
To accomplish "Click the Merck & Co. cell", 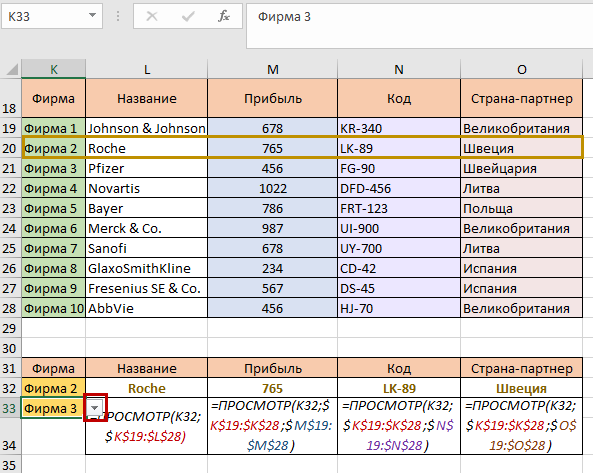I will coord(147,228).
